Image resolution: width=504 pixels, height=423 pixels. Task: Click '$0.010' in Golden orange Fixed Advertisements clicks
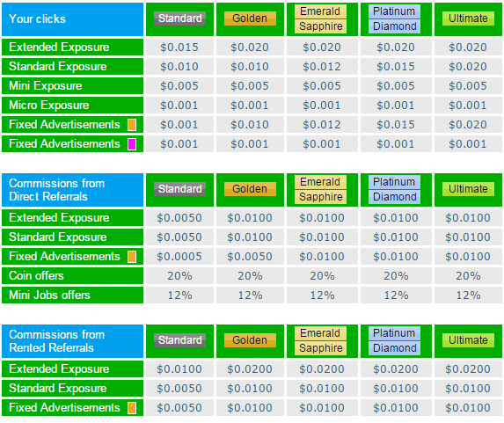[x=250, y=125]
